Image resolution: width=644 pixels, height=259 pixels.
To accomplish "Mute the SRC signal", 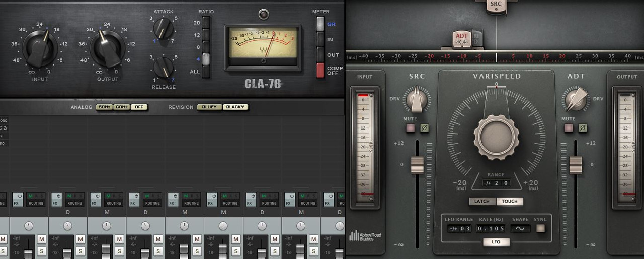I will click(411, 128).
